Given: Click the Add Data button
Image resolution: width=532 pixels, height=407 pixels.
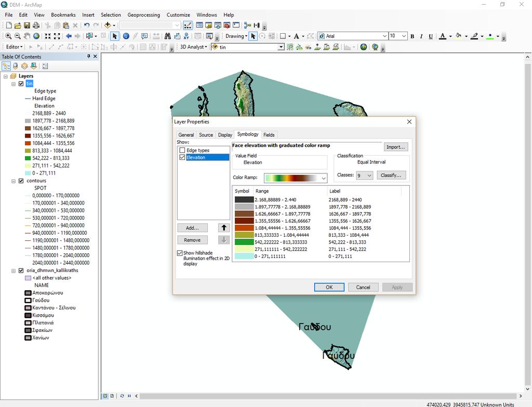Looking at the screenshot, I should pos(108,25).
